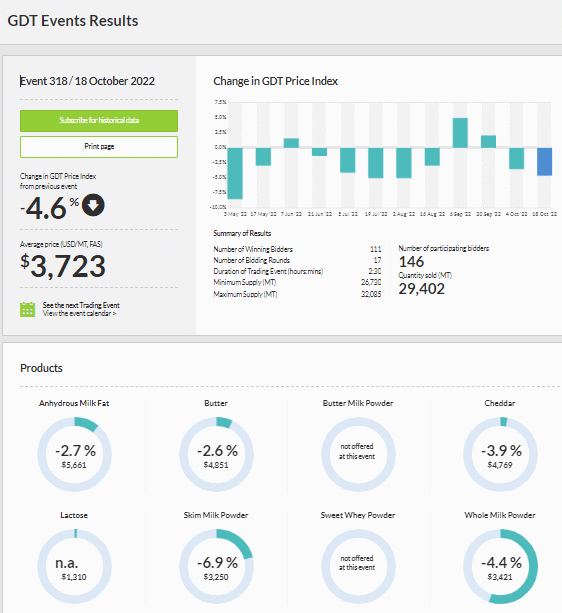Click the participating bidders value 146
This screenshot has width=562, height=613.
click(411, 262)
